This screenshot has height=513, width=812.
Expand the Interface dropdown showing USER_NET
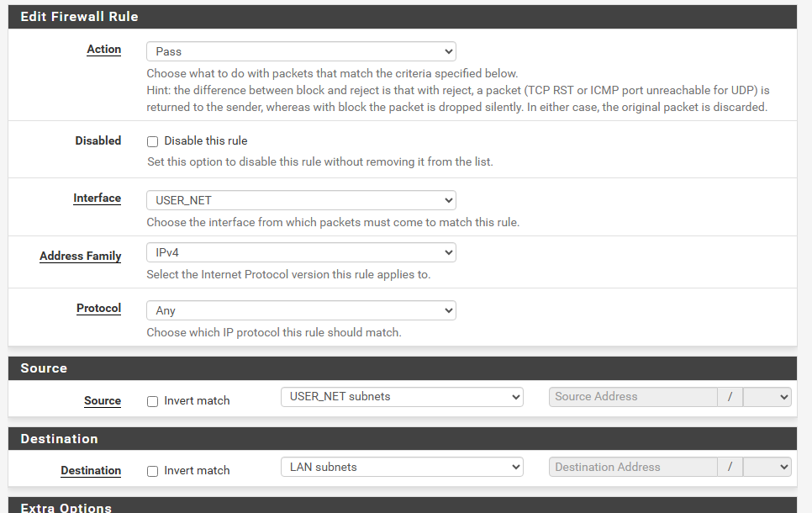300,200
